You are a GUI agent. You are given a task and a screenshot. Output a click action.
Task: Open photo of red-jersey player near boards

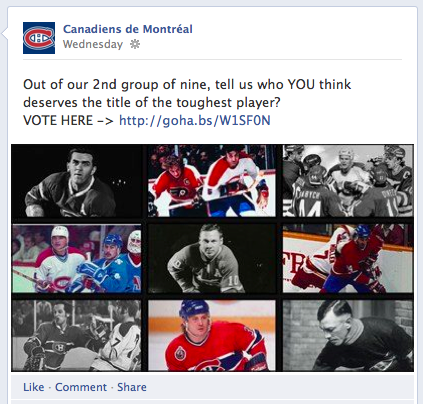pyautogui.click(x=348, y=259)
